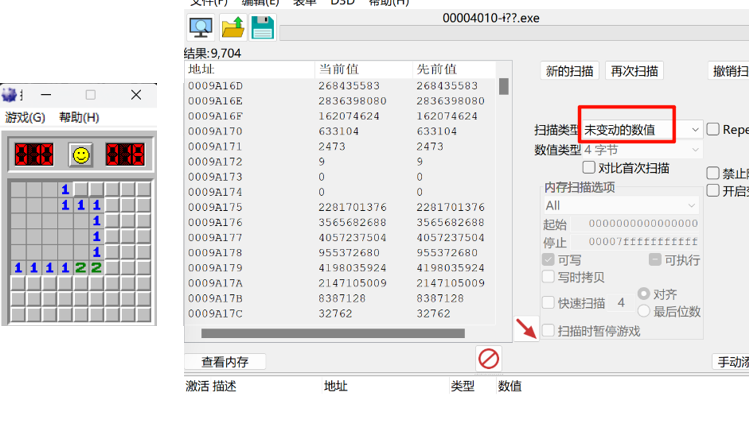This screenshot has height=431, width=749.
Task: Click the 快速扫描 alignment value field
Action: (621, 302)
